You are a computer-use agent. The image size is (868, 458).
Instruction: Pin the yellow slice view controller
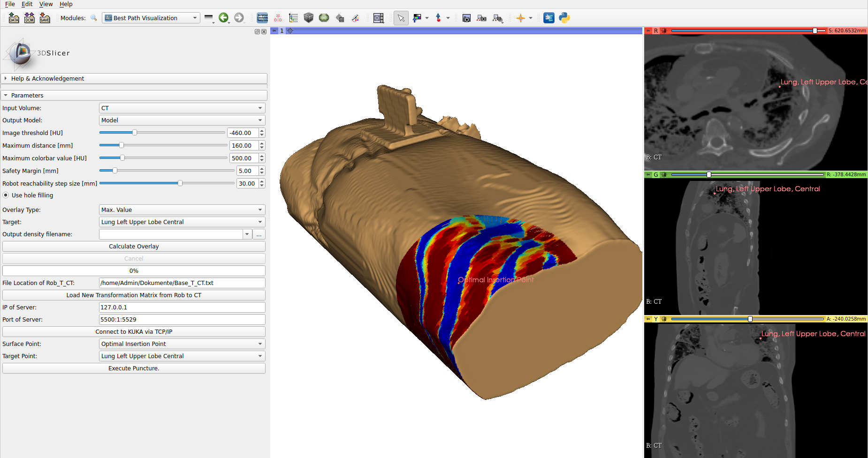coord(648,319)
